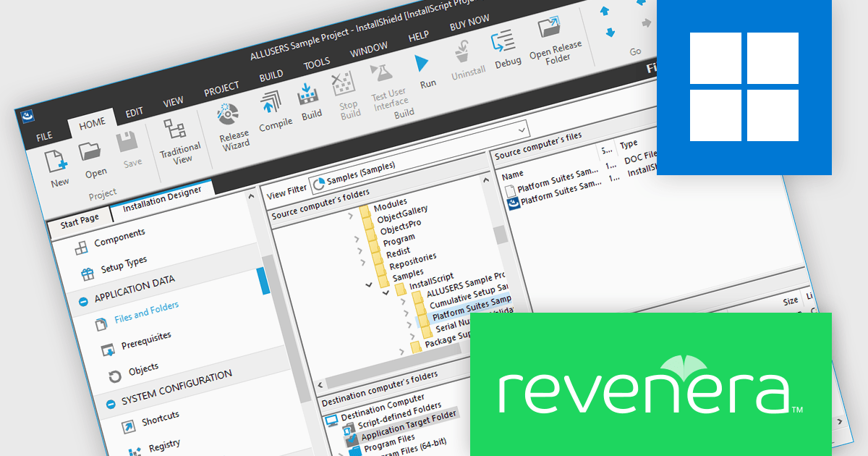Viewport: 868px width, 456px height.
Task: Select Registry in the sidebar
Action: pyautogui.click(x=164, y=447)
